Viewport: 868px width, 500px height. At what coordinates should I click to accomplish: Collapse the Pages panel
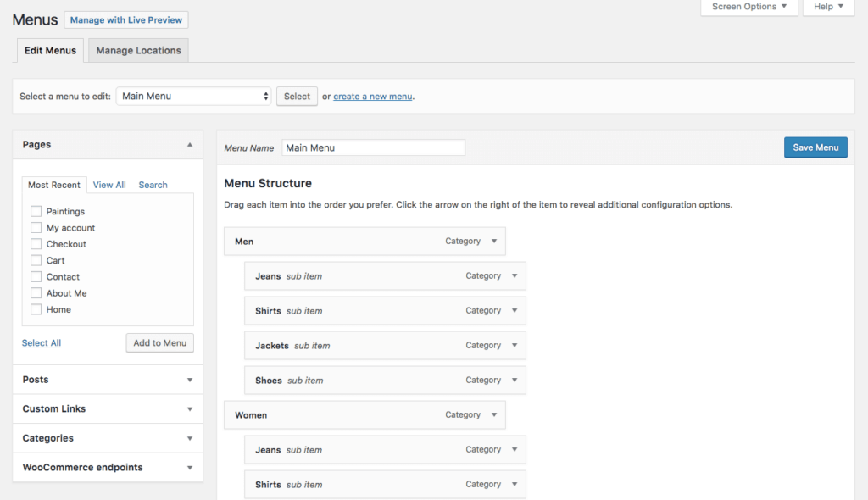coord(190,144)
